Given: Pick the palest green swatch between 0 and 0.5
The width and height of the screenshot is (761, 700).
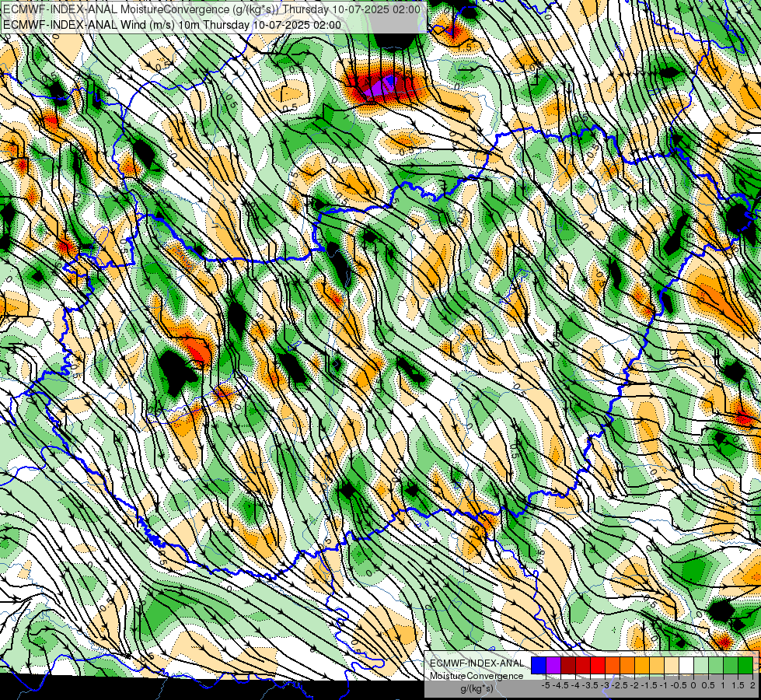Looking at the screenshot, I should click(701, 665).
